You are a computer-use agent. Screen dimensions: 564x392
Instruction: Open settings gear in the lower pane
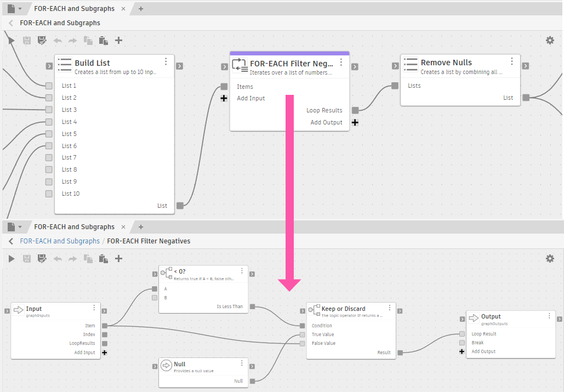click(550, 259)
